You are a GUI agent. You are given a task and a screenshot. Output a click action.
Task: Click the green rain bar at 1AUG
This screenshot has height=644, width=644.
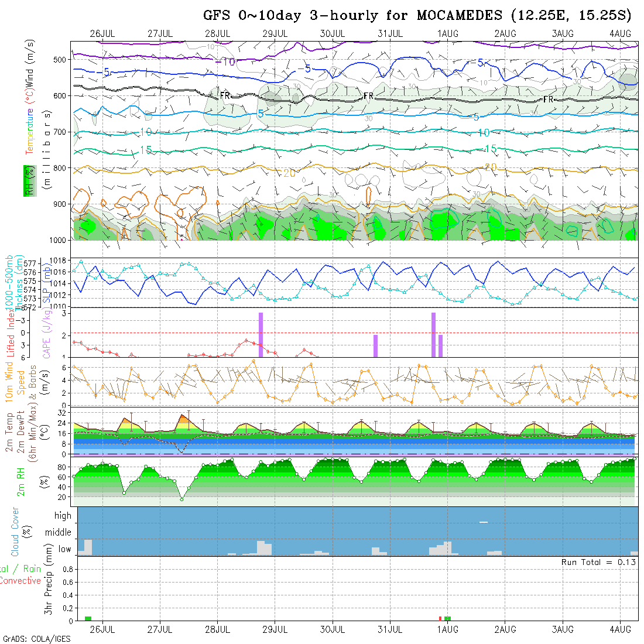pyautogui.click(x=447, y=619)
